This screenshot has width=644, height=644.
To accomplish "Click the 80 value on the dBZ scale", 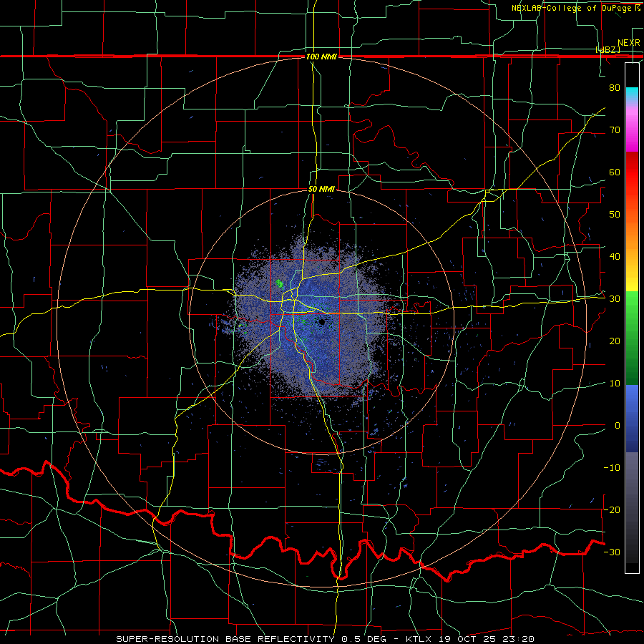I will (615, 88).
